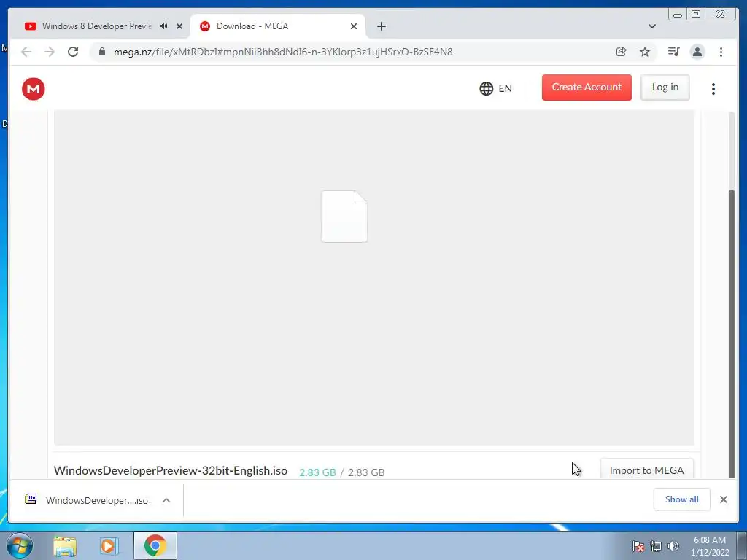Viewport: 747px width, 560px height.
Task: Open the language selector globe EN
Action: tap(495, 88)
